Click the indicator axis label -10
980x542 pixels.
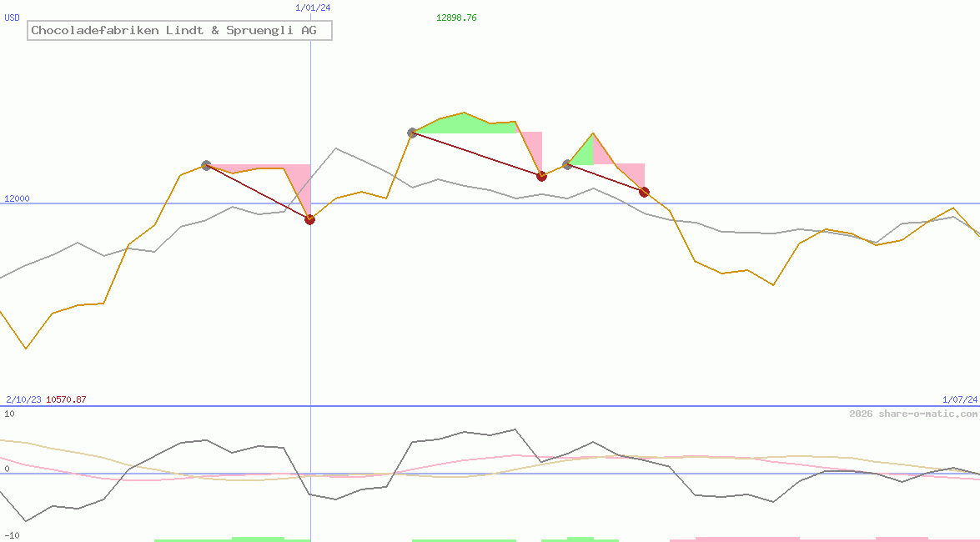point(12,535)
